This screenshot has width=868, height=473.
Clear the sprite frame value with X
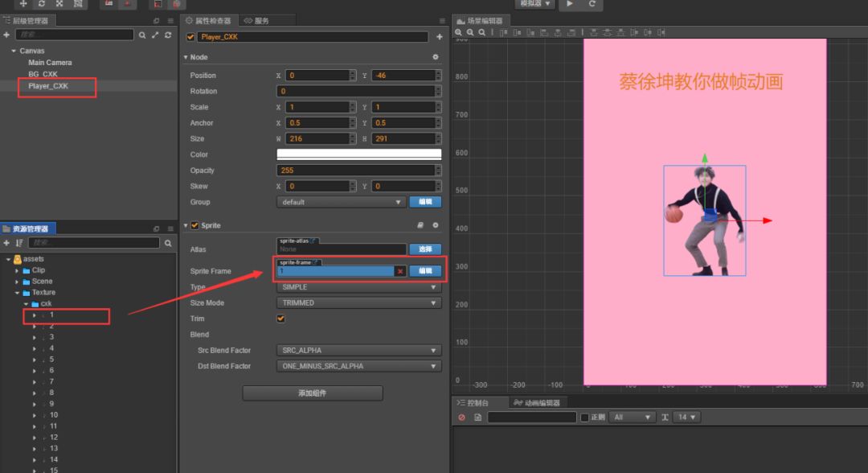pos(400,271)
